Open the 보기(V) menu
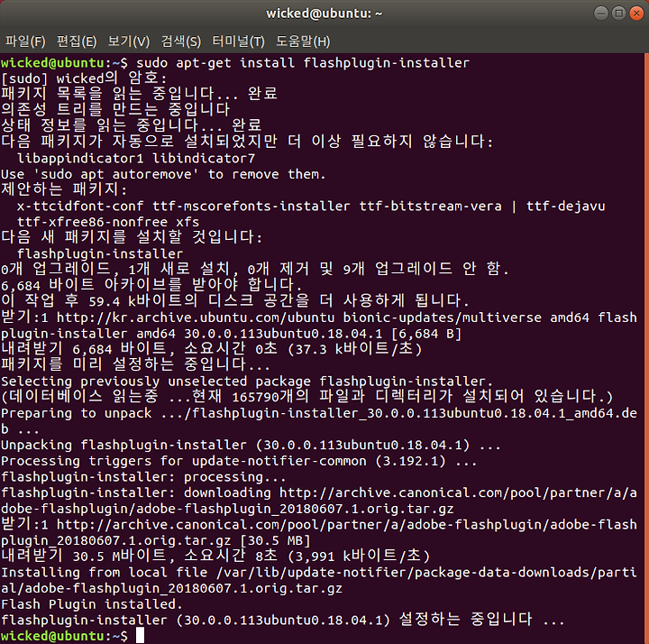This screenshot has height=644, width=649. 129,41
